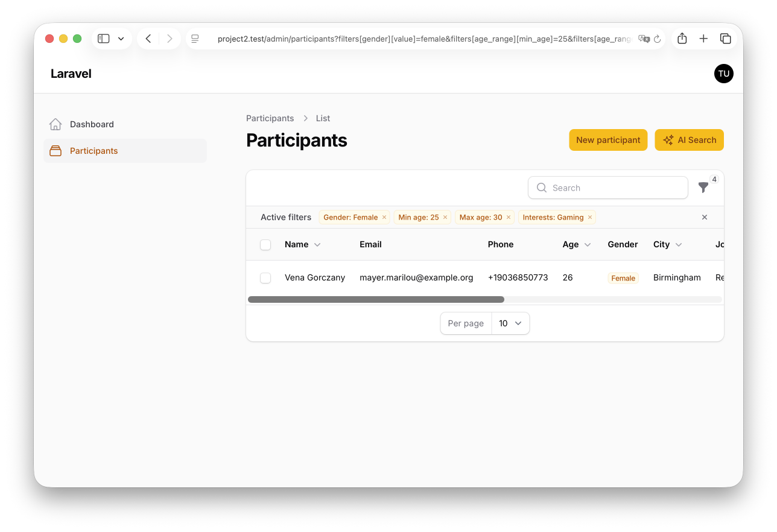The image size is (777, 532).
Task: Select Participants in the sidebar
Action: point(94,151)
